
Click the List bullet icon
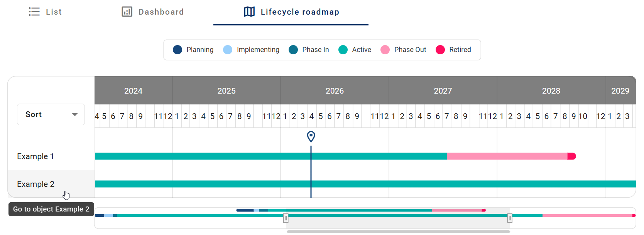click(x=34, y=12)
